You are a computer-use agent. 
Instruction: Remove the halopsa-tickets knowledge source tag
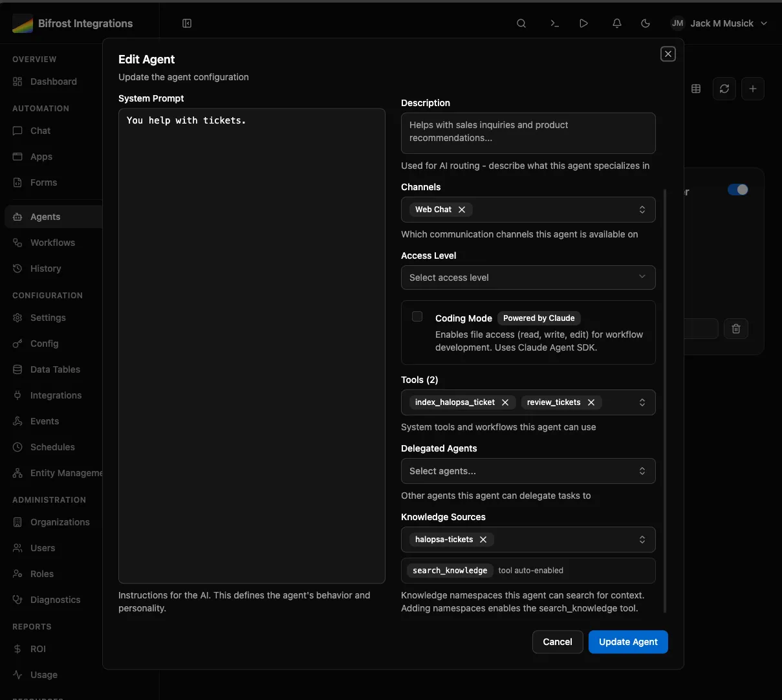click(483, 540)
